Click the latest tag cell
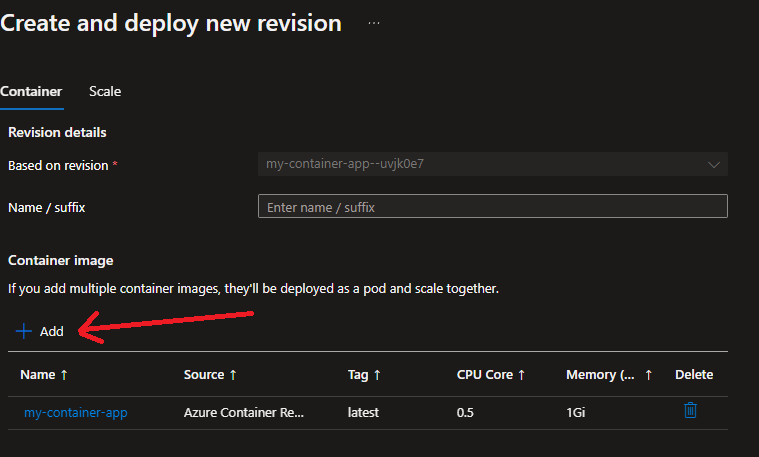Viewport: 759px width, 457px height. click(363, 412)
